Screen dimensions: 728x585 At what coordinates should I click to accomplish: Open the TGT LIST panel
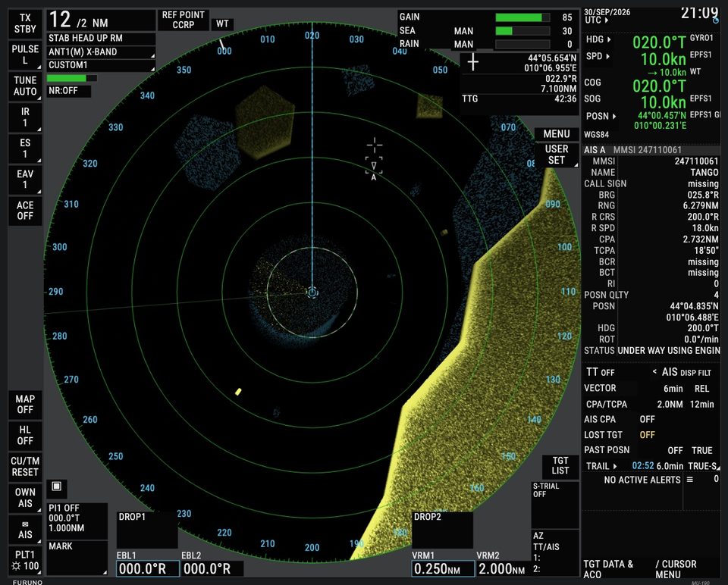point(560,466)
